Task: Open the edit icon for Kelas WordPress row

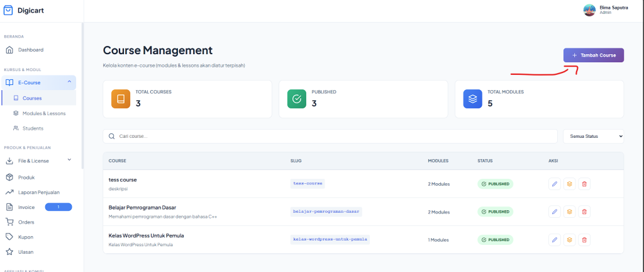Action: (x=554, y=240)
